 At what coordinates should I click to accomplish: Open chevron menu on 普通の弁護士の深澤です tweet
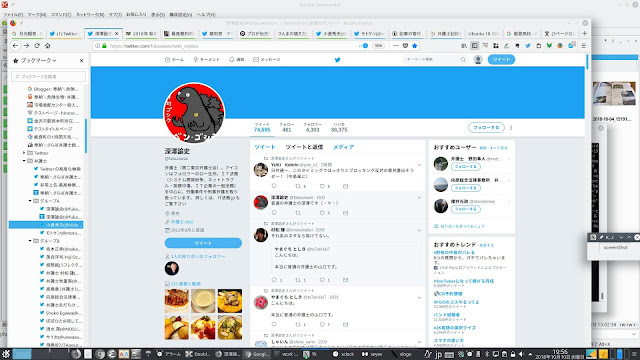click(419, 198)
